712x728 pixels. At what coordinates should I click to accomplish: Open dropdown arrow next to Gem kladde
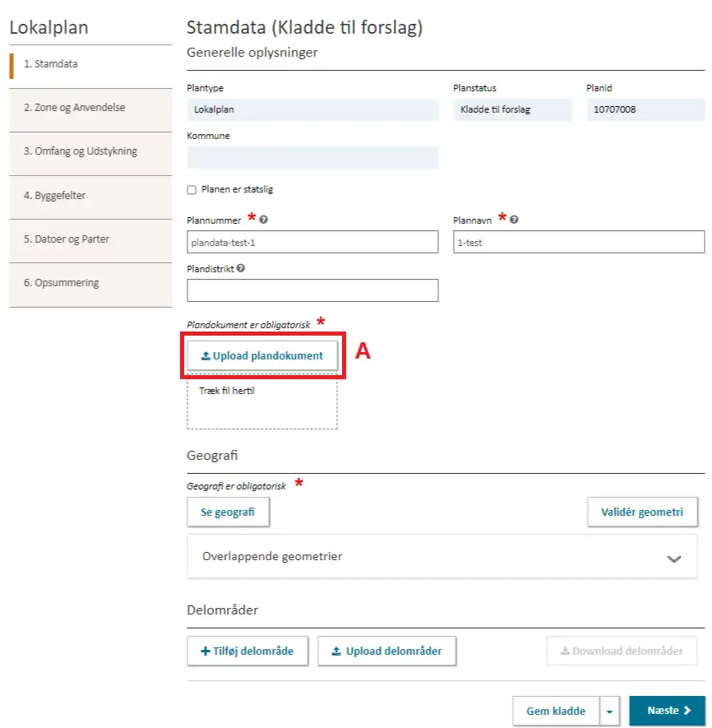coord(609,711)
